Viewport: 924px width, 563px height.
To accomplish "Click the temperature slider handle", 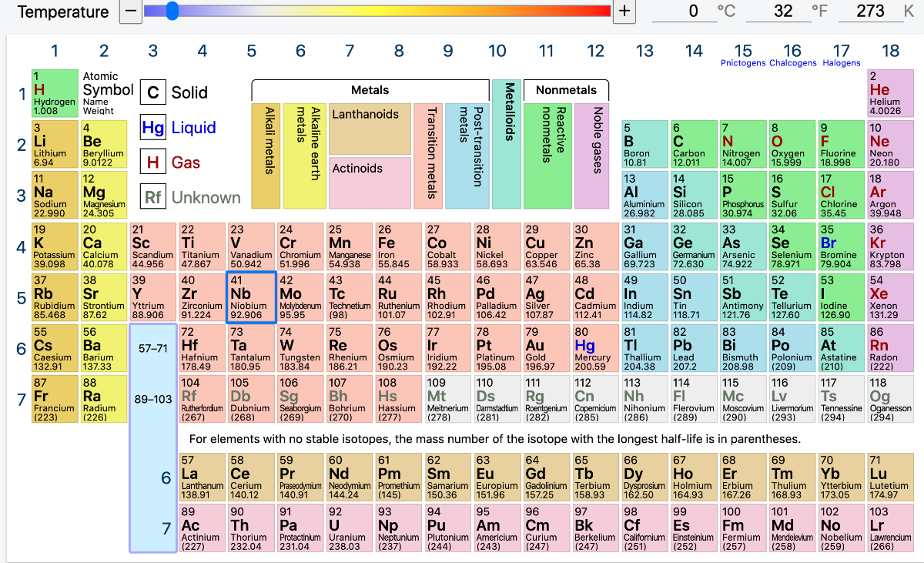I will coord(172,11).
